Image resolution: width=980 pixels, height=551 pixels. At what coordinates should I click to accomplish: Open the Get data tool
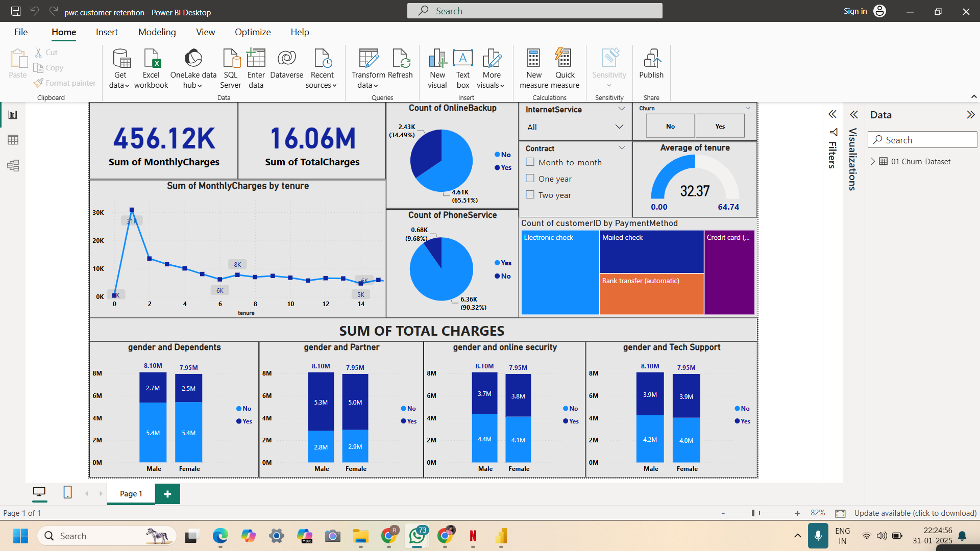(120, 69)
